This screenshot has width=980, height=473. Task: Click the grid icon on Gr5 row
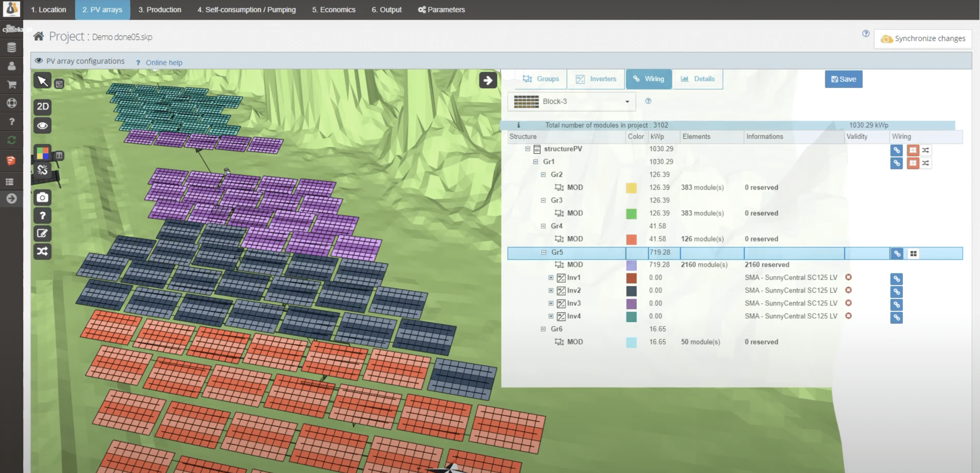point(913,254)
